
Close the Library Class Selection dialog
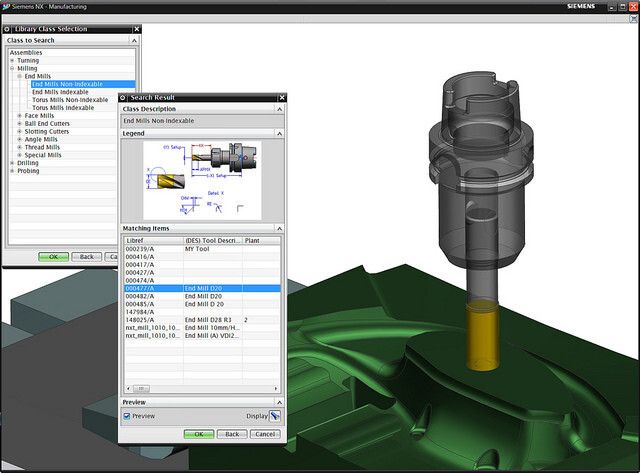point(139,28)
